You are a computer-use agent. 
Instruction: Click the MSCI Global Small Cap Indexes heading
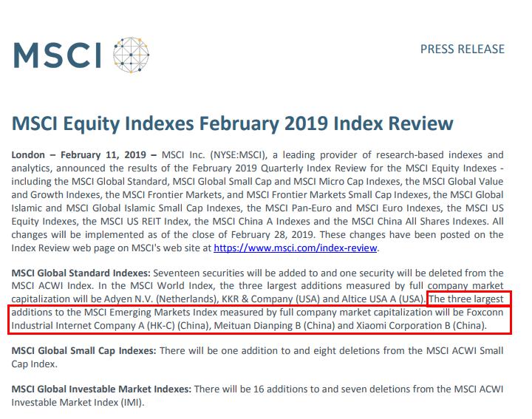[83, 351]
